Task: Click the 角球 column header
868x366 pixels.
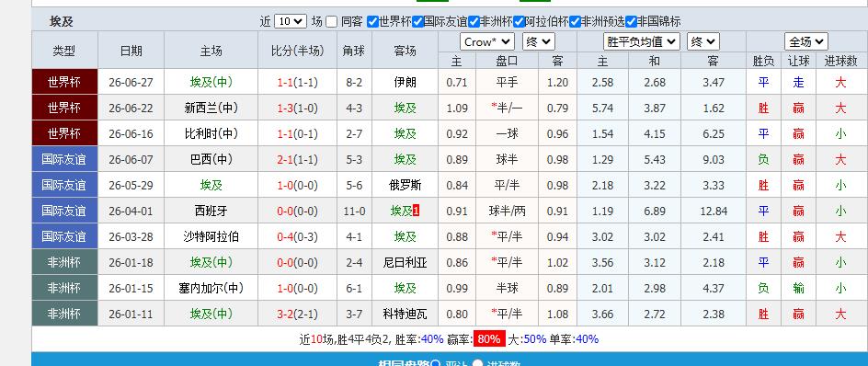Action: (354, 51)
